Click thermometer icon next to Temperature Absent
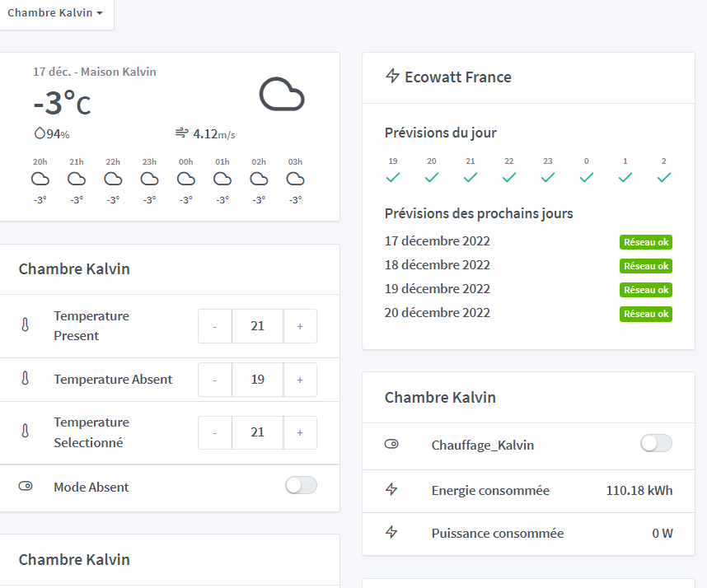The width and height of the screenshot is (707, 588). pos(26,380)
